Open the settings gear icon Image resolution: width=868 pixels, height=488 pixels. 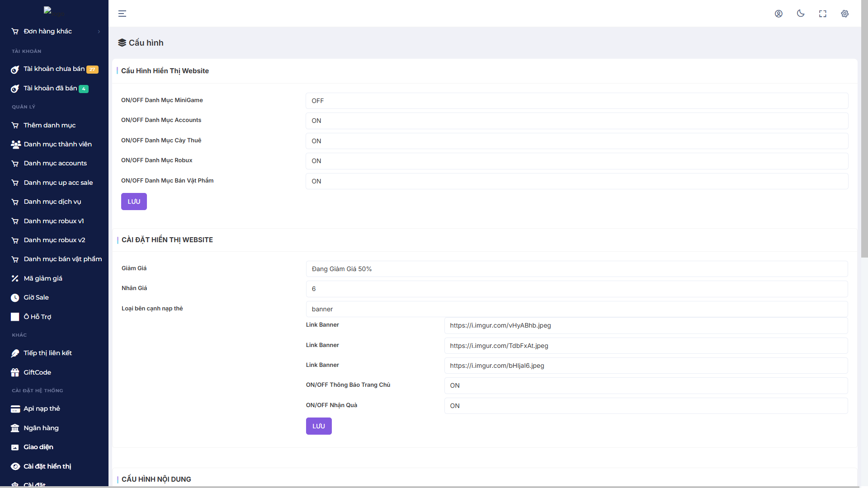tap(845, 14)
